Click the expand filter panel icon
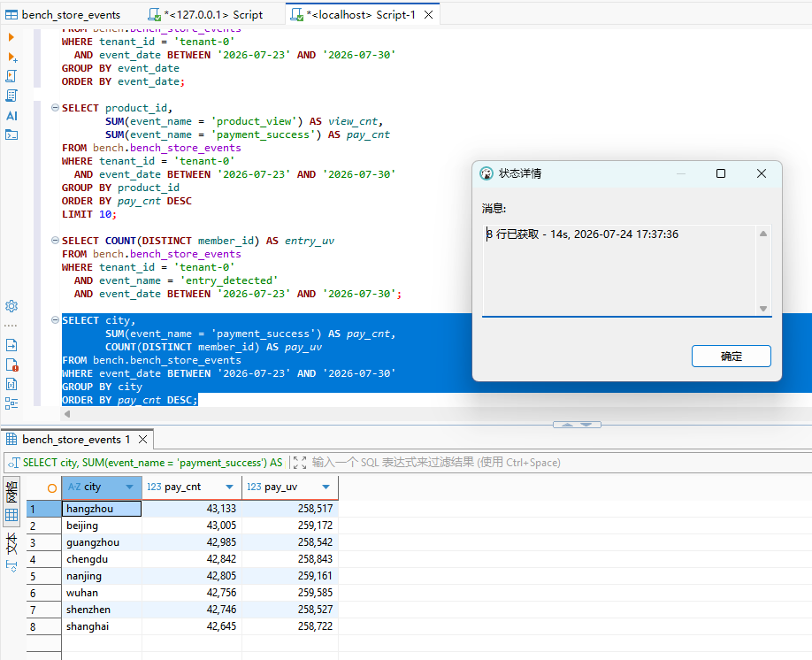Image resolution: width=812 pixels, height=660 pixels. click(299, 462)
